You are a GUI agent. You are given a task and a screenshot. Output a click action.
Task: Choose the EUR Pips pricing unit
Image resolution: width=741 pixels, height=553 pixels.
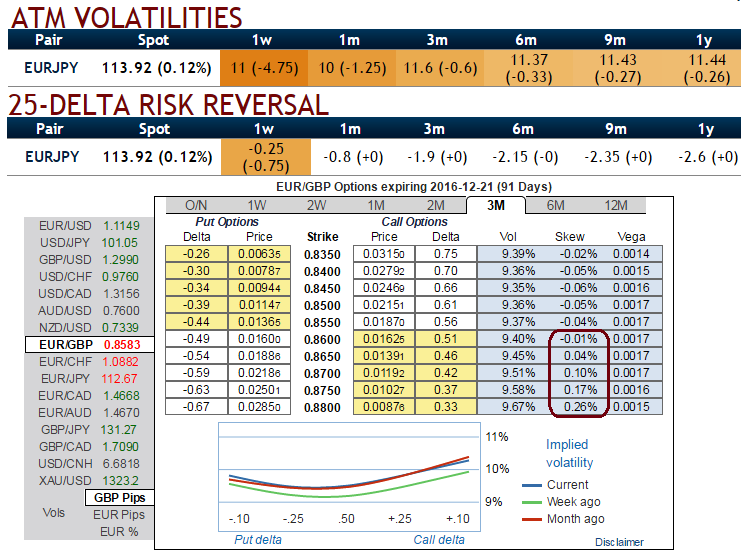pos(119,515)
